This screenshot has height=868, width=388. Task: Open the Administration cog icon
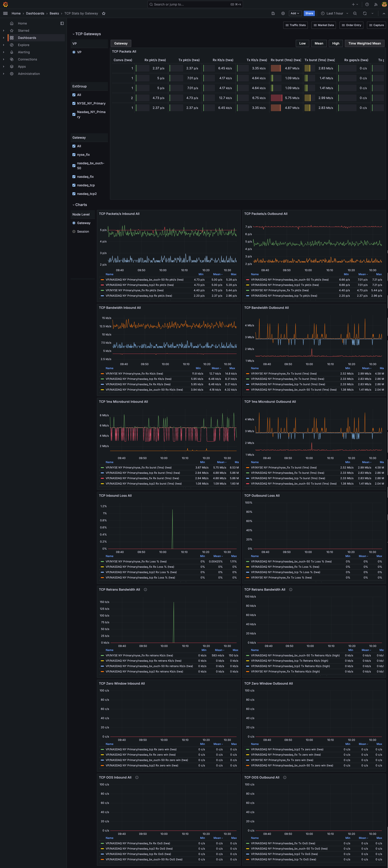(x=12, y=74)
